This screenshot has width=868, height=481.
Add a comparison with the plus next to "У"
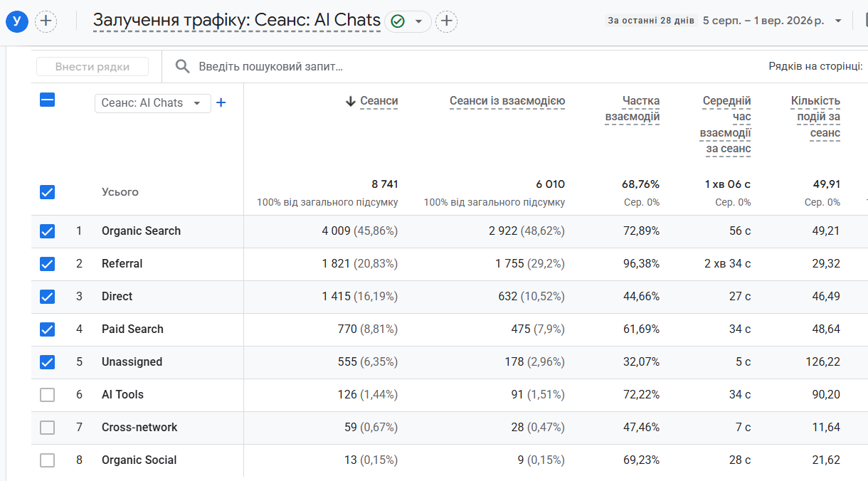(x=46, y=21)
